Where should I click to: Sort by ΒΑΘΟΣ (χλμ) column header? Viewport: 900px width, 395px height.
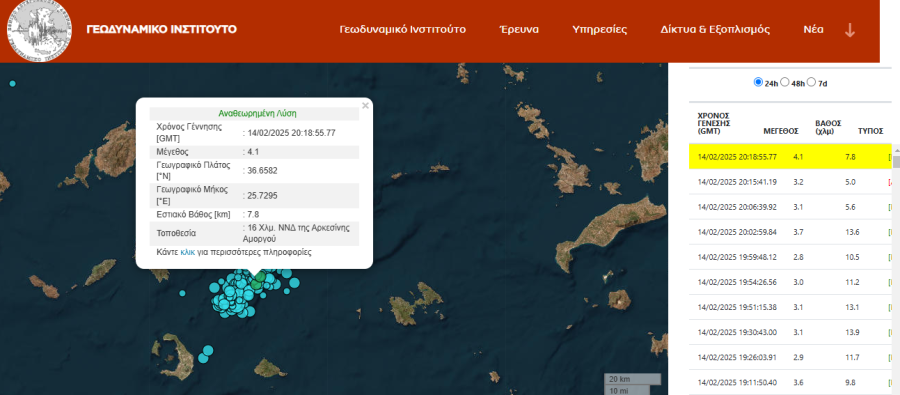tap(828, 127)
